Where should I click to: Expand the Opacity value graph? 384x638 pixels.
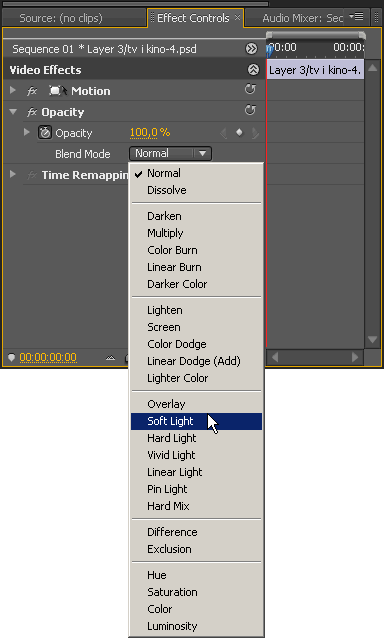[27, 132]
